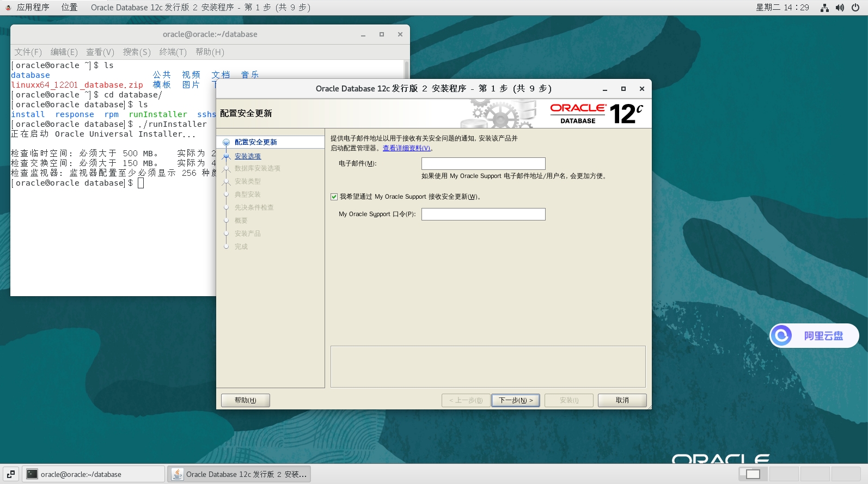Click the message area at installer bottom

[x=488, y=366]
